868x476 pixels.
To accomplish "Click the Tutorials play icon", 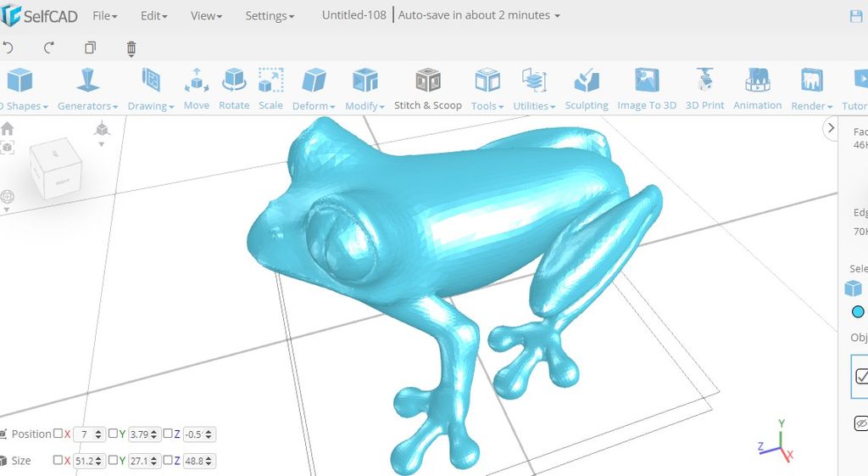I will click(x=861, y=79).
